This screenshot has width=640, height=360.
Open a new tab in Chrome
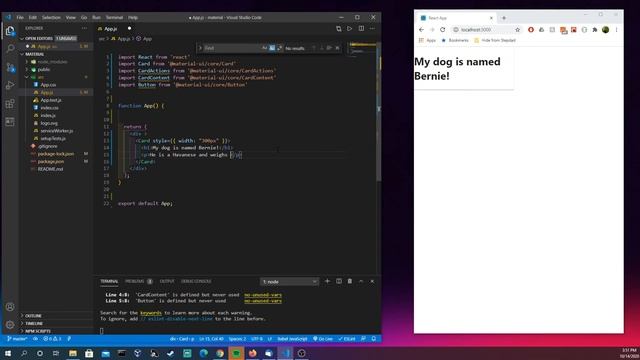(x=504, y=18)
